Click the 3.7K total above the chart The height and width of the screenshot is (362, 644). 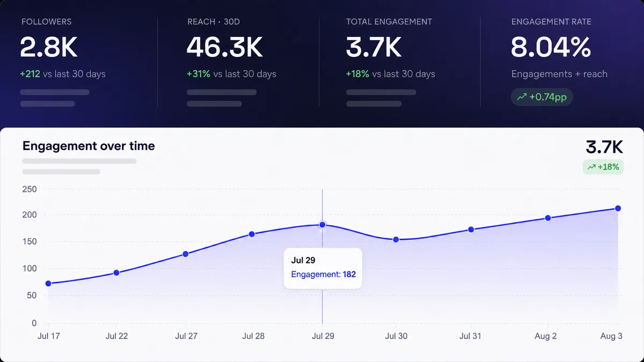point(604,147)
